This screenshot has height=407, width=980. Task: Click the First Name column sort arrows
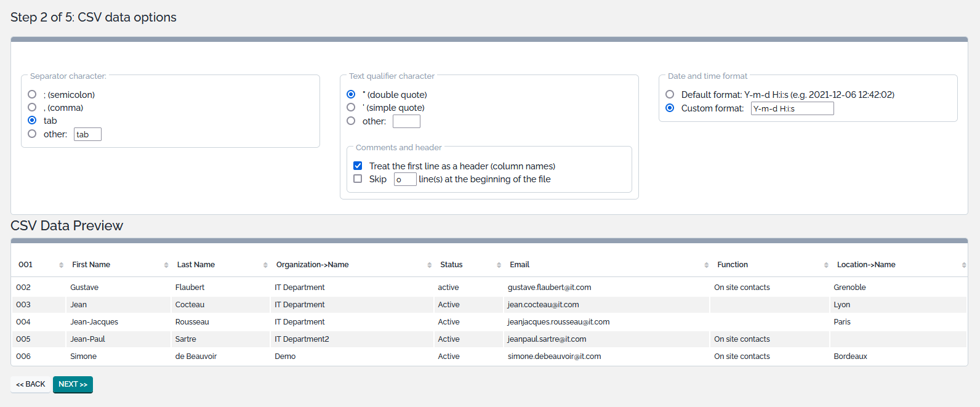pyautogui.click(x=166, y=265)
